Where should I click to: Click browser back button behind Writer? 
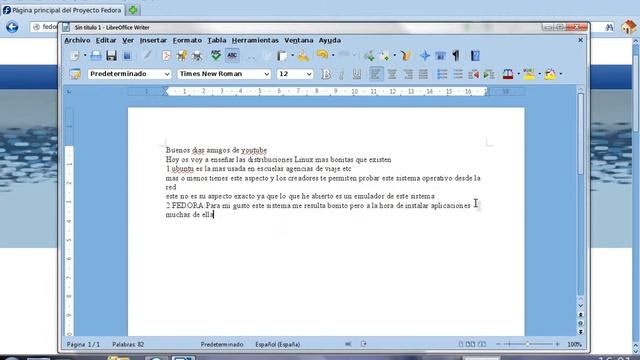12,27
